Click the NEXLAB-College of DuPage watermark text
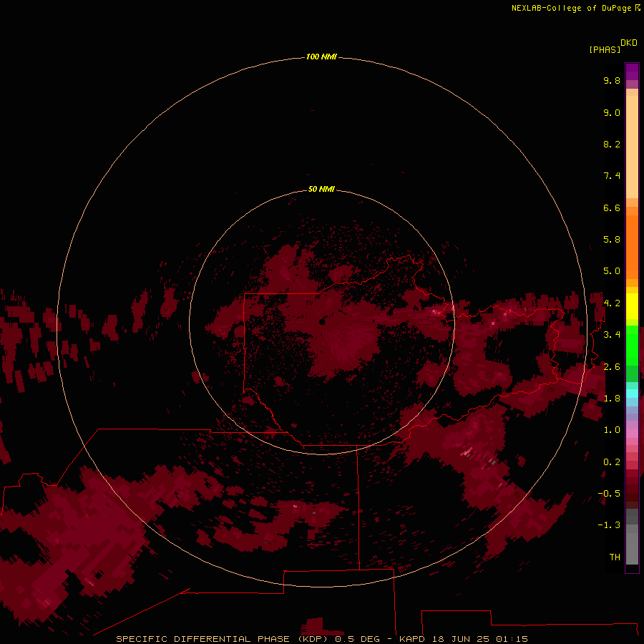The width and height of the screenshot is (644, 644). click(x=575, y=8)
